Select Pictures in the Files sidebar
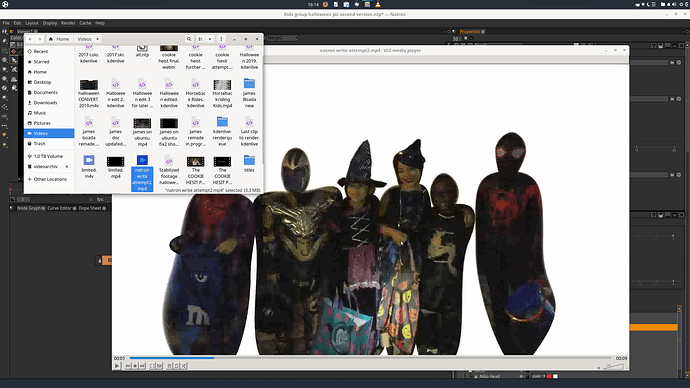Viewport: 690px width, 388px height. click(x=49, y=123)
